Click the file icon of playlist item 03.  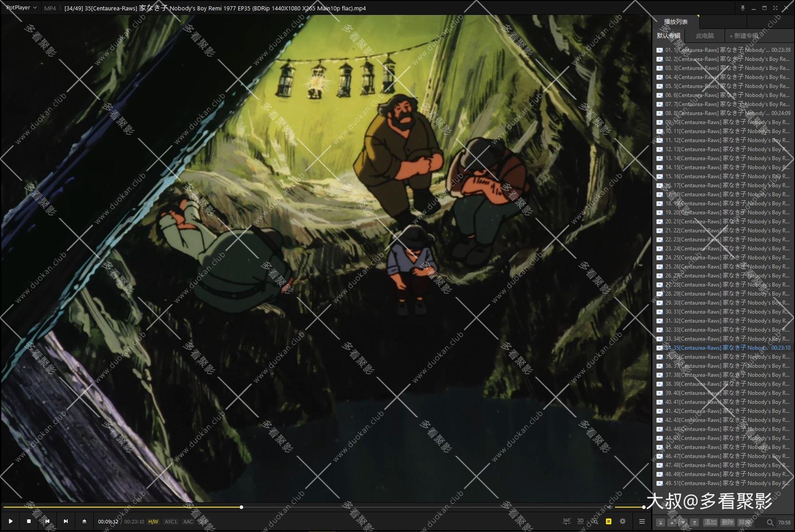660,68
